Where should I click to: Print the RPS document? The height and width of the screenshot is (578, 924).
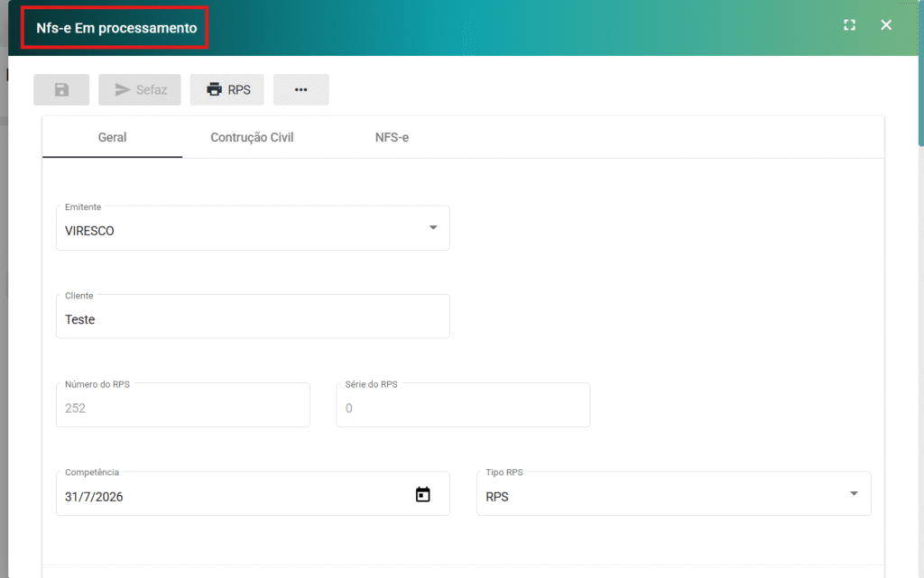click(x=226, y=89)
